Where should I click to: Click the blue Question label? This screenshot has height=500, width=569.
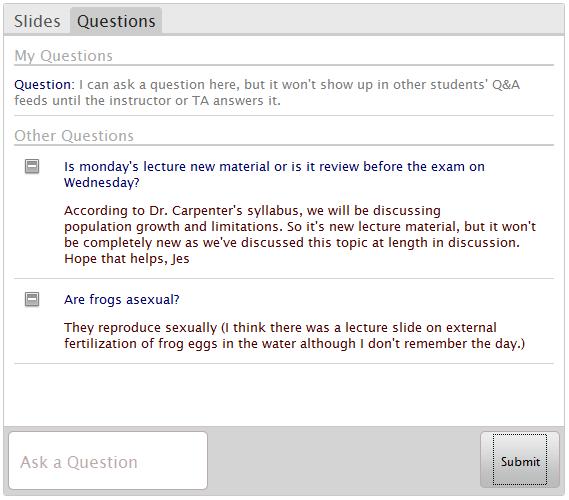click(44, 85)
